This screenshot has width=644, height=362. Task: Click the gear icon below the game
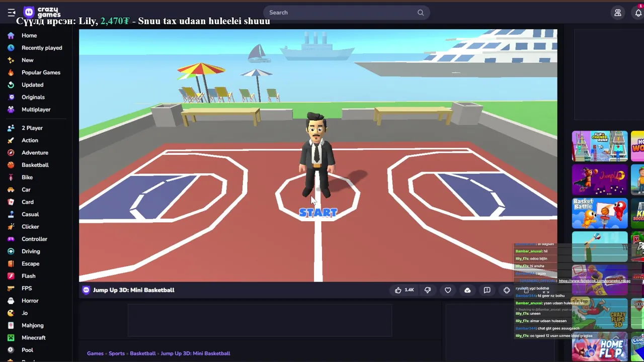[x=507, y=290]
